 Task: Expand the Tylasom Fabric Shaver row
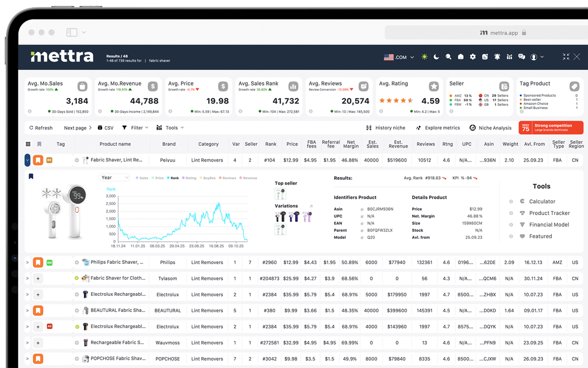click(x=28, y=279)
